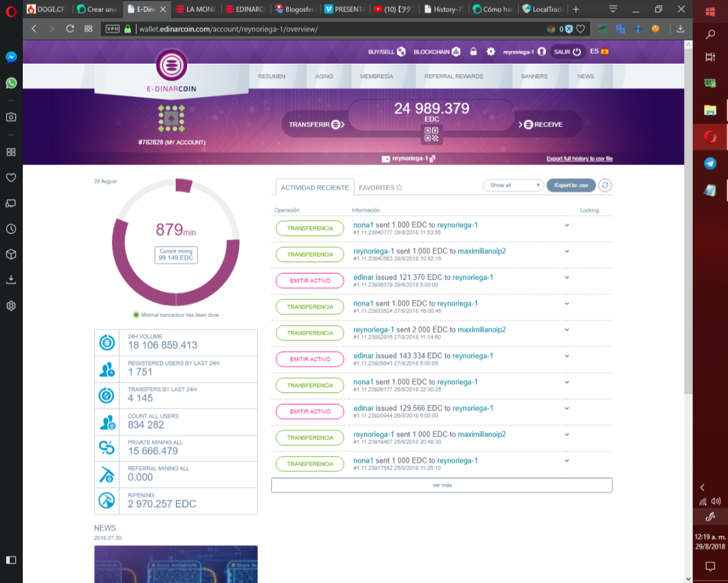Screen dimensions: 728x583
Task: Open downloads in Opera sidebar
Action: pyautogui.click(x=11, y=279)
